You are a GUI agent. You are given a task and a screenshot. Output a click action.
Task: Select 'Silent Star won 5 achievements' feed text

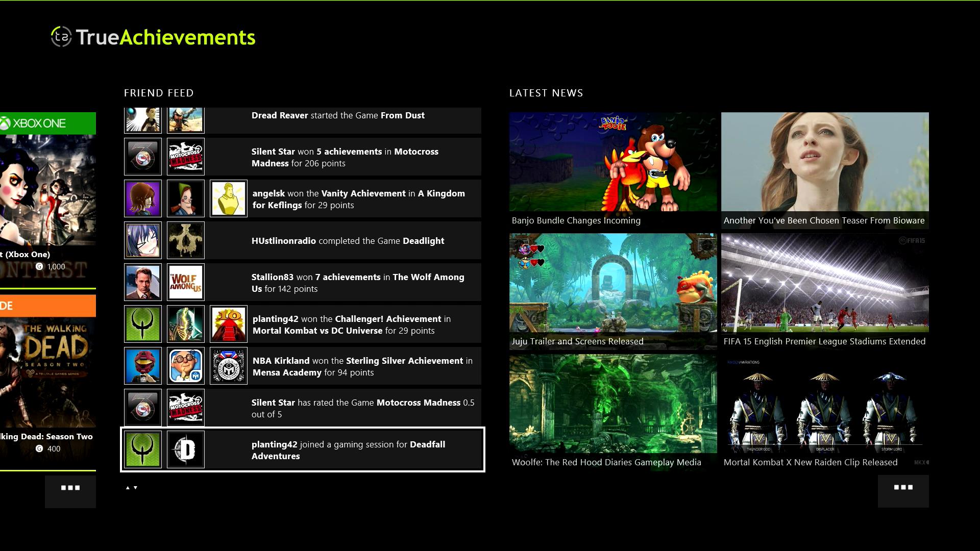pos(345,157)
